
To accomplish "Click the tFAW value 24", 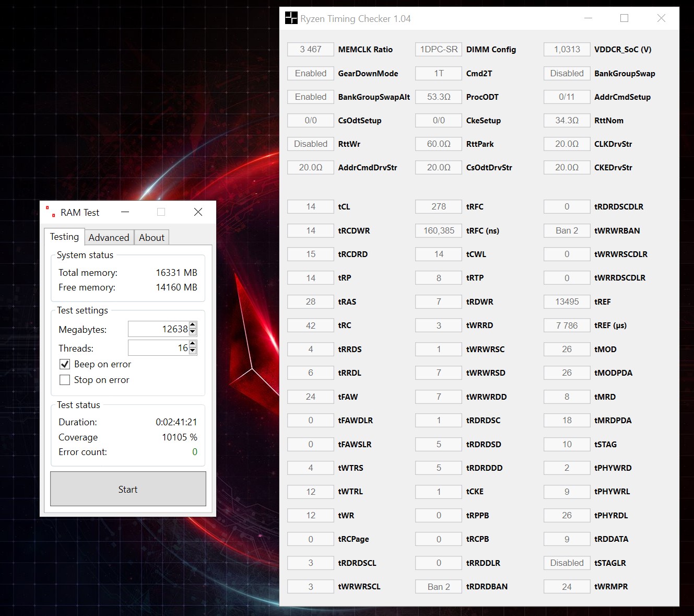I will [311, 397].
